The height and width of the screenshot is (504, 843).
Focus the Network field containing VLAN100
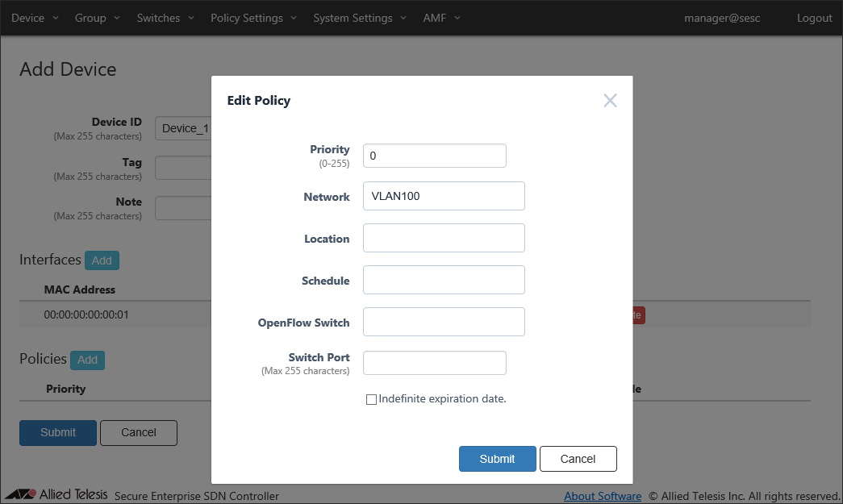(x=444, y=196)
